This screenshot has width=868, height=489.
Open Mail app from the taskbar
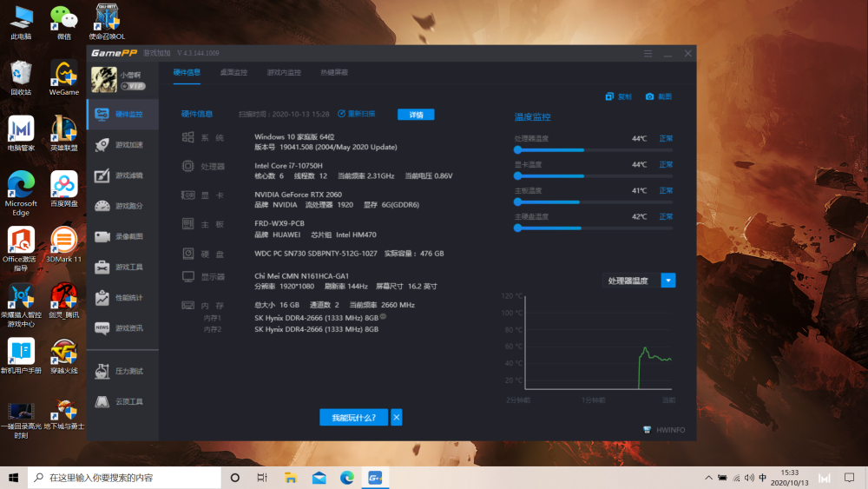click(x=319, y=478)
